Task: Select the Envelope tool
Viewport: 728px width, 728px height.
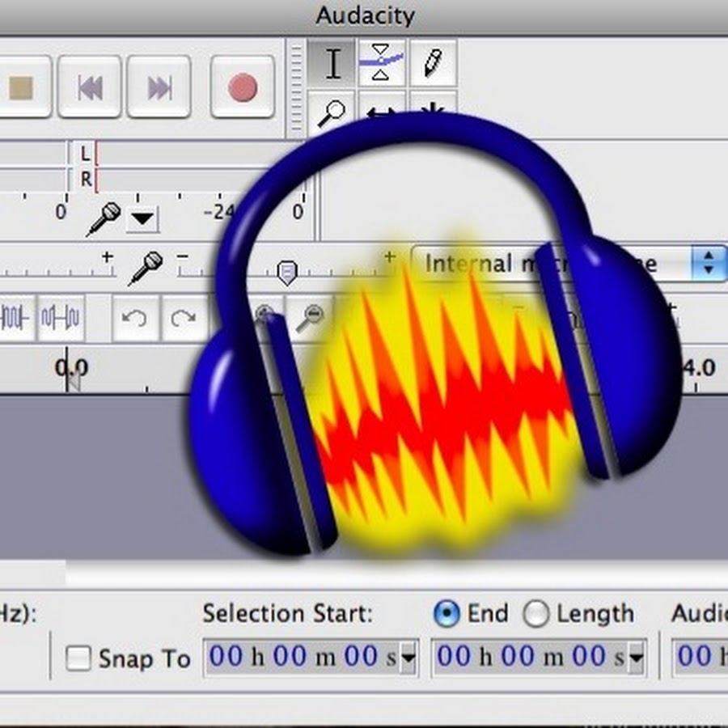Action: click(382, 64)
